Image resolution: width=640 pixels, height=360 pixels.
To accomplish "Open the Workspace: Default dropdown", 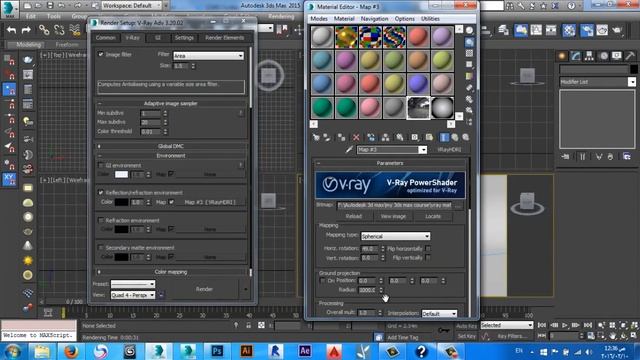I will tap(132, 6).
